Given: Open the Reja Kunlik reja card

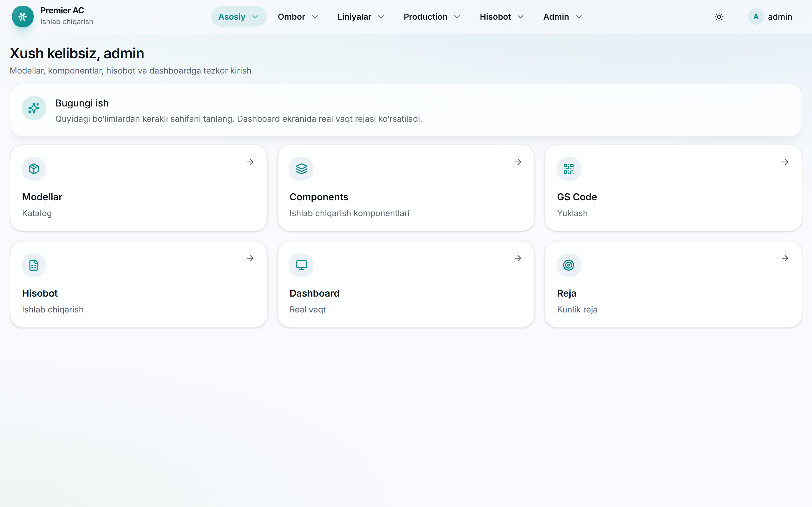Looking at the screenshot, I should 673,284.
